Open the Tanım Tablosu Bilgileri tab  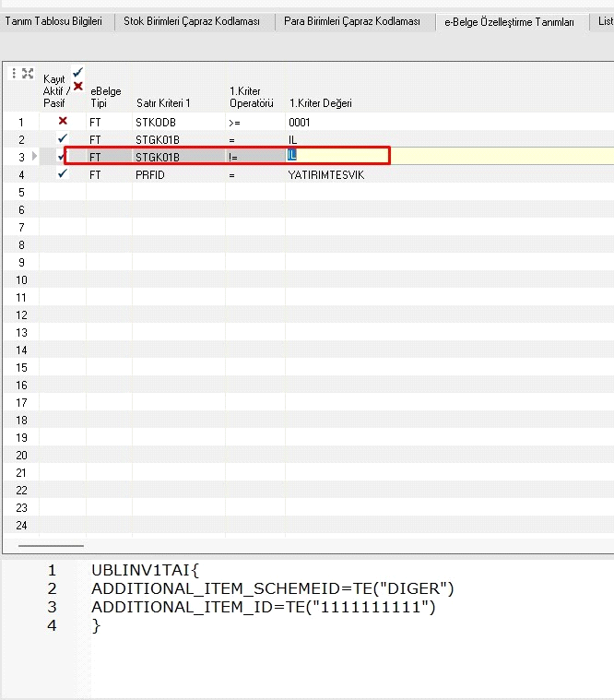(x=54, y=21)
